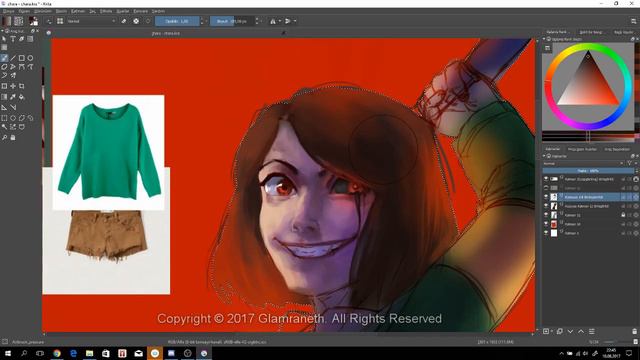Viewport: 640px width, 360px height.
Task: Select the Transform tool
Action: tap(4, 86)
